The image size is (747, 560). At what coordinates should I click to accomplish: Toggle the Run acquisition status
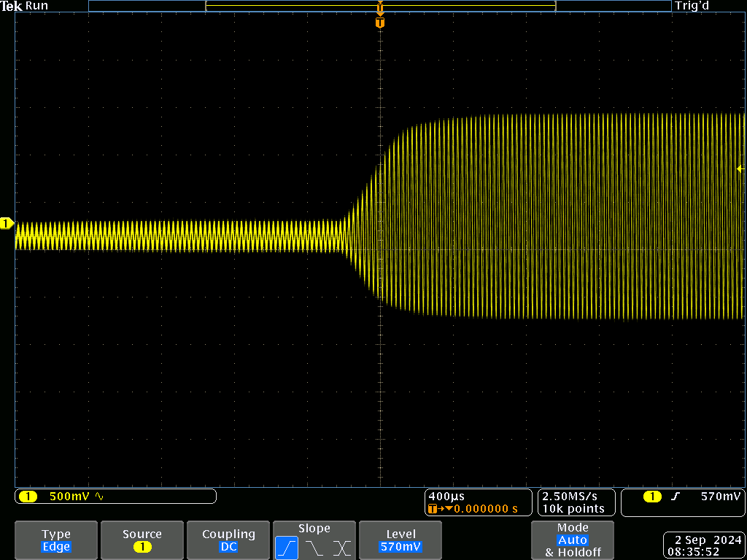[x=36, y=6]
